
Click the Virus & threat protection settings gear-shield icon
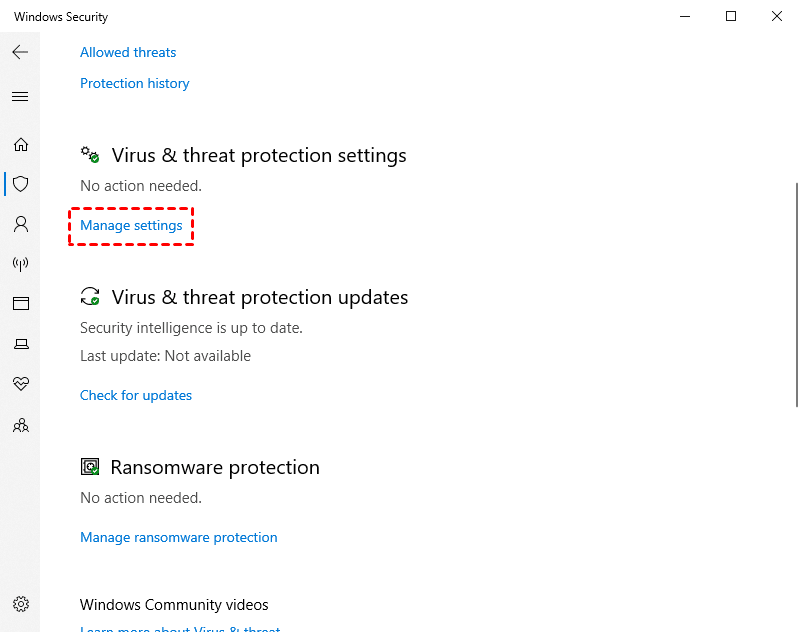point(90,155)
